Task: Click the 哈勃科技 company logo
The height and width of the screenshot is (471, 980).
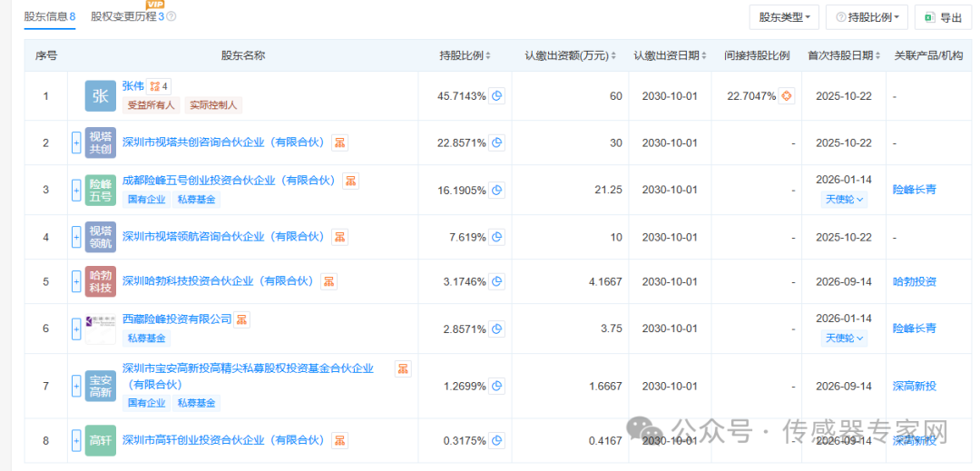Action: pos(101,281)
